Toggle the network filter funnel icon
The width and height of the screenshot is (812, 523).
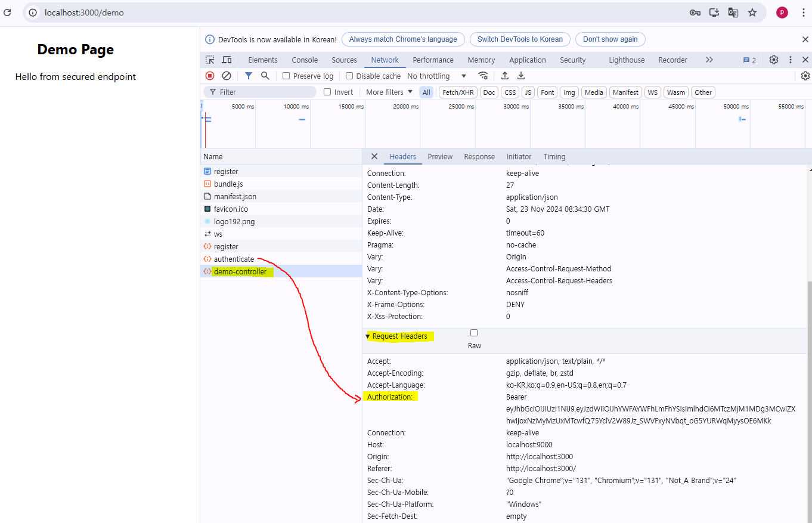pos(249,76)
